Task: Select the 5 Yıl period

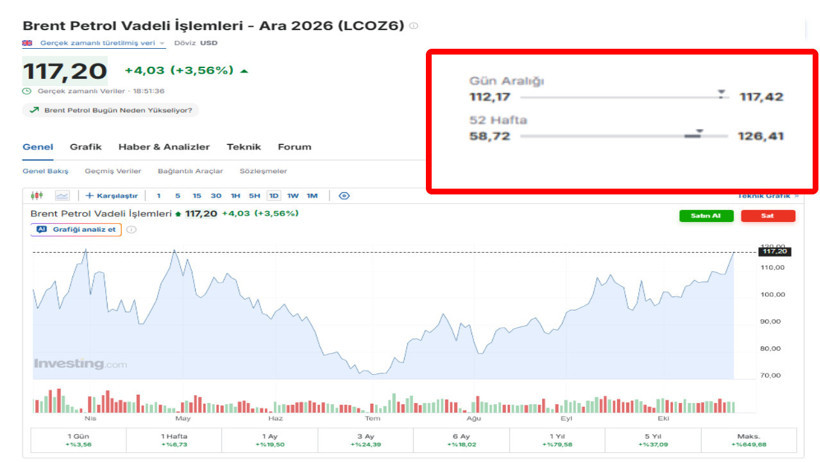Action: click(x=653, y=440)
